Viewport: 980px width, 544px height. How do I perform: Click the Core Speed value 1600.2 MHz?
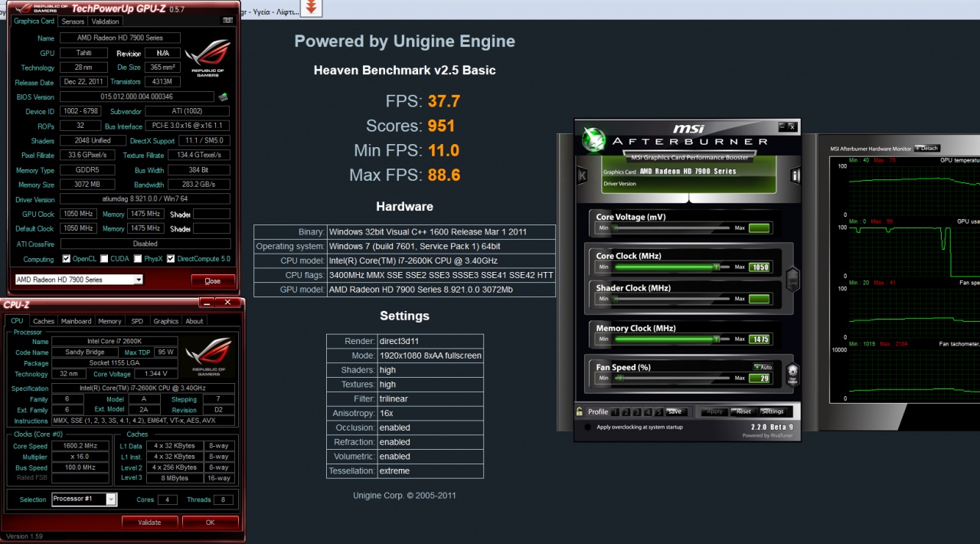pyautogui.click(x=80, y=445)
